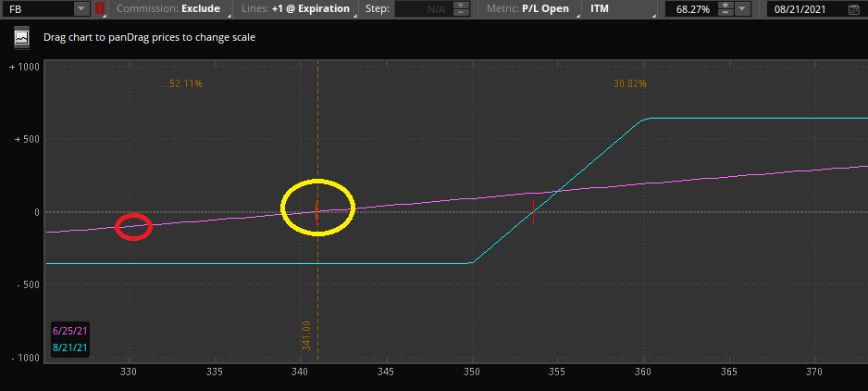Viewport: 868px width, 391px height.
Task: Click the chart snapshot icon beside the hint text
Action: tap(21, 37)
